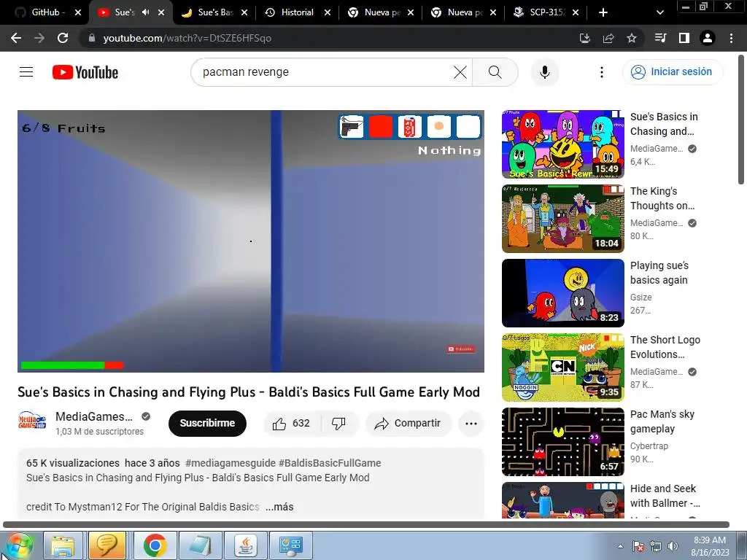
Task: Switch to the first Nueva pestaña tab
Action: tap(381, 12)
